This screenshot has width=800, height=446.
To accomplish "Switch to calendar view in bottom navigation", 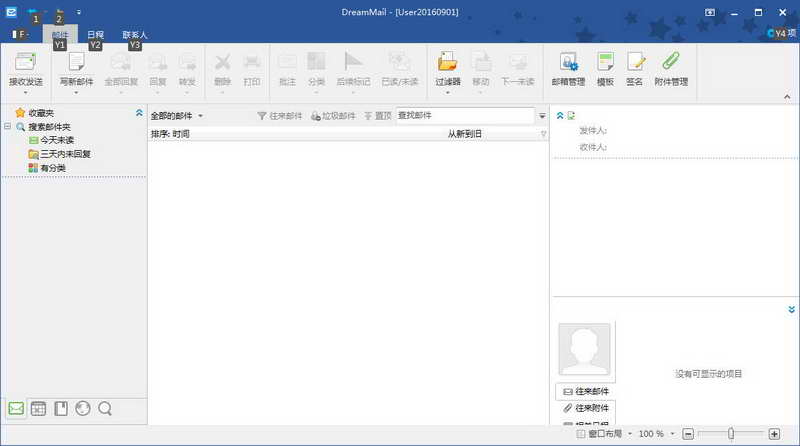I will point(38,408).
